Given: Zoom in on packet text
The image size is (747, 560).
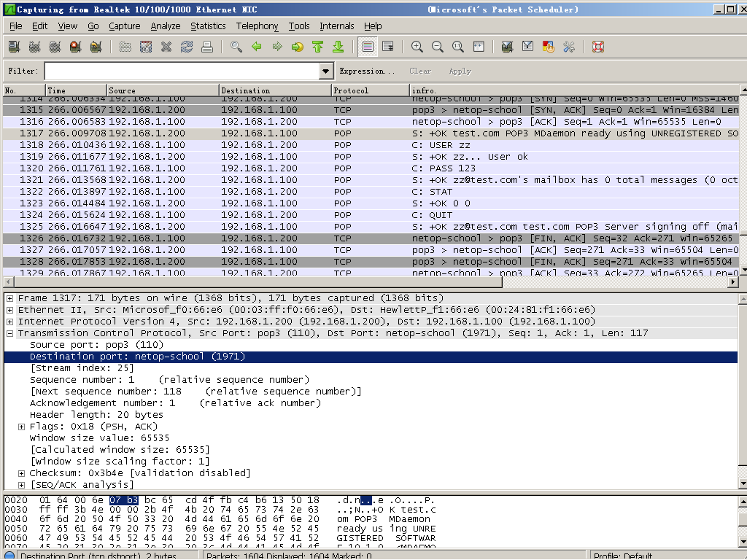Looking at the screenshot, I should pos(417,47).
